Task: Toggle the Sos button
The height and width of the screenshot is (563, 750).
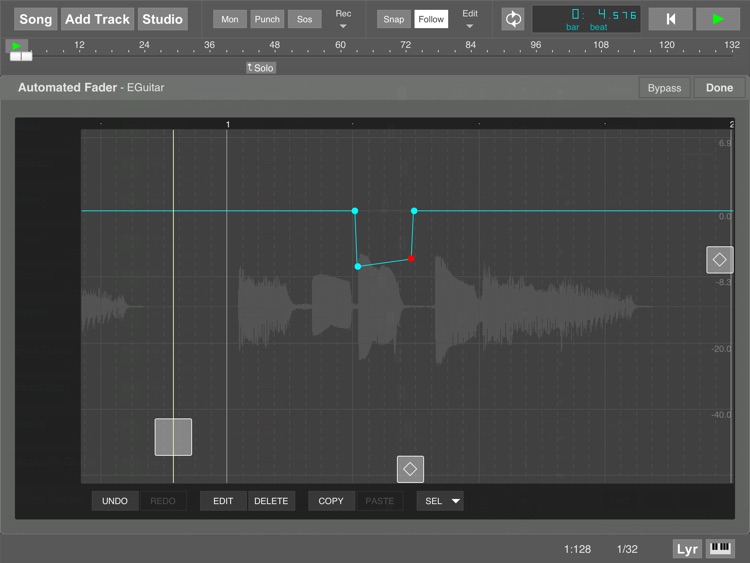Action: 304,19
